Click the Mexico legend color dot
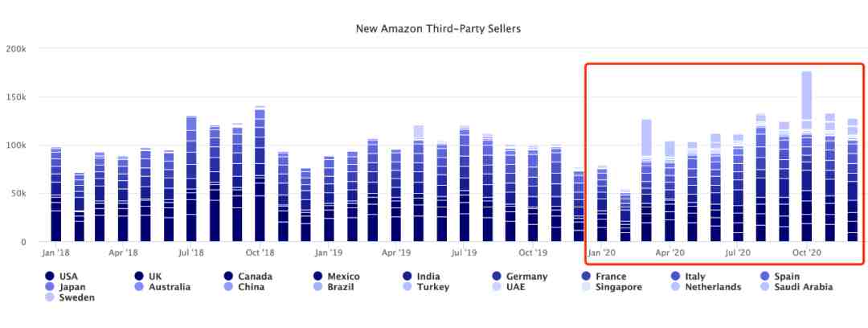 click(x=317, y=276)
